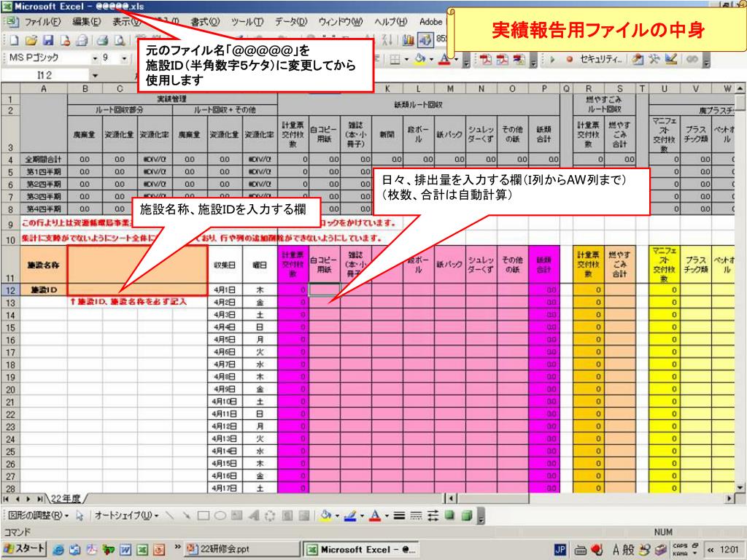Select the Oval drawing tool

tap(220, 516)
